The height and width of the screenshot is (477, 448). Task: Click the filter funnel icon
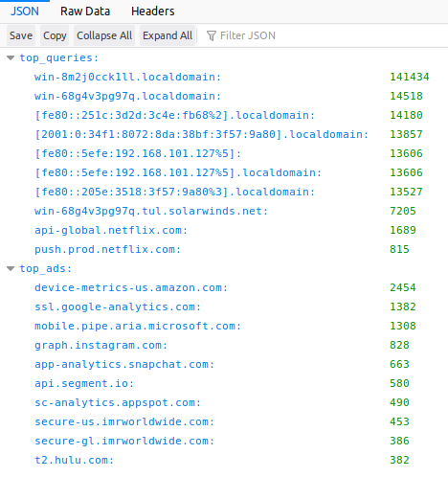(x=212, y=35)
